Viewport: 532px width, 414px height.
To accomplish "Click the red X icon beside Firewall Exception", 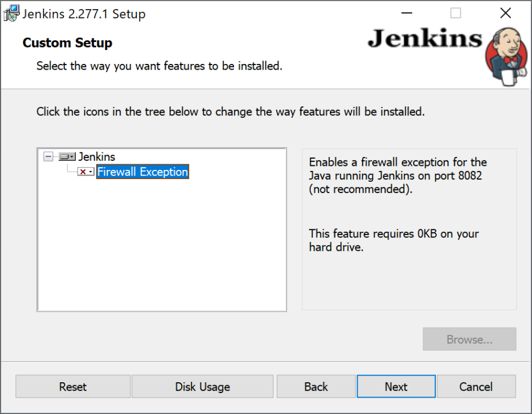I will [x=82, y=171].
